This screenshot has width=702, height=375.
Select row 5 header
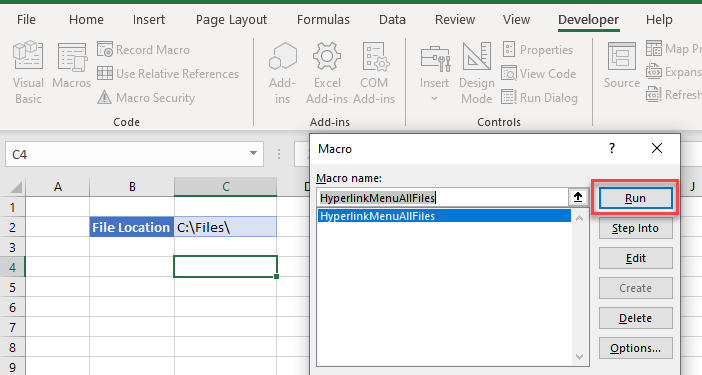click(13, 287)
